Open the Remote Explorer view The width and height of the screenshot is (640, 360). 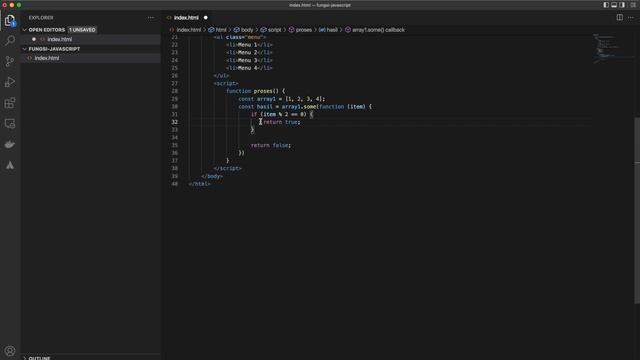[x=10, y=124]
